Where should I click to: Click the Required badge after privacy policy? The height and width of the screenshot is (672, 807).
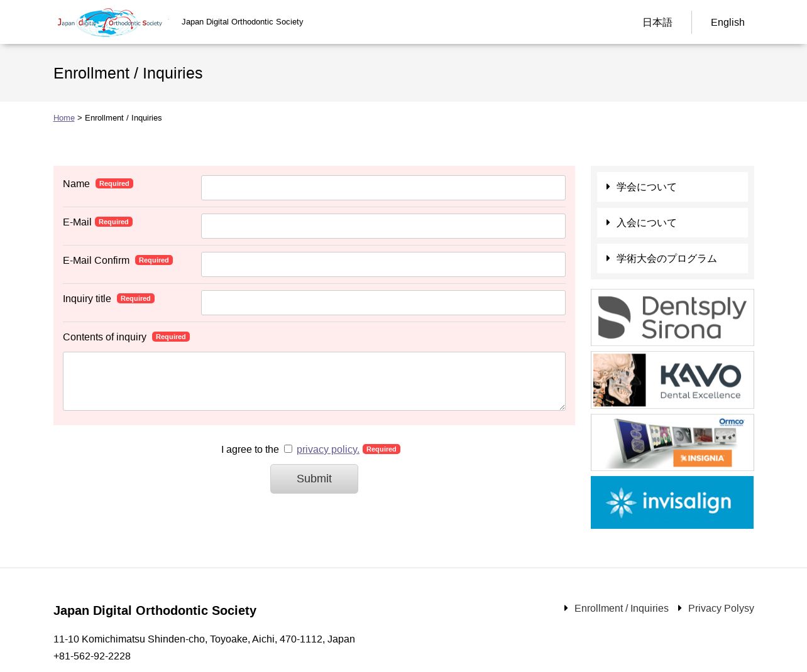(x=382, y=449)
